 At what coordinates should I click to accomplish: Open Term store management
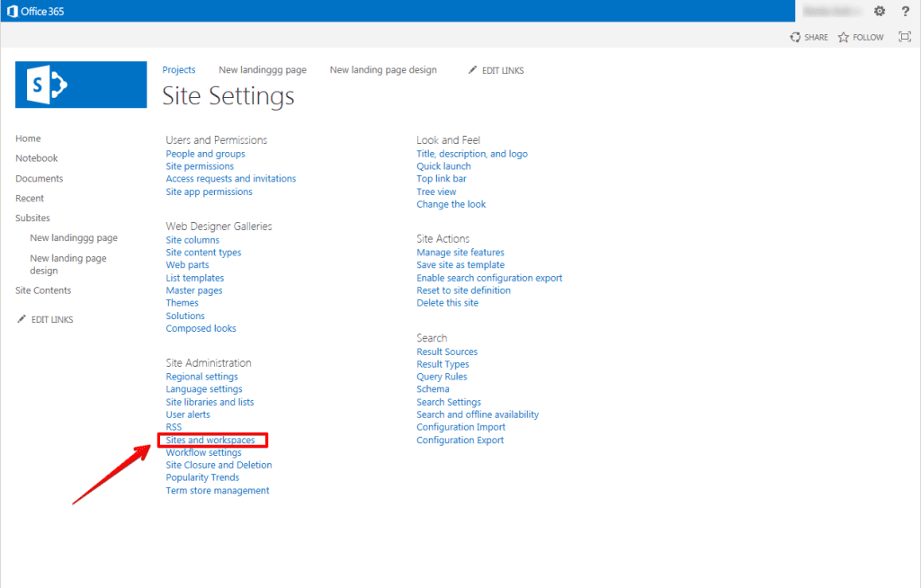click(217, 490)
